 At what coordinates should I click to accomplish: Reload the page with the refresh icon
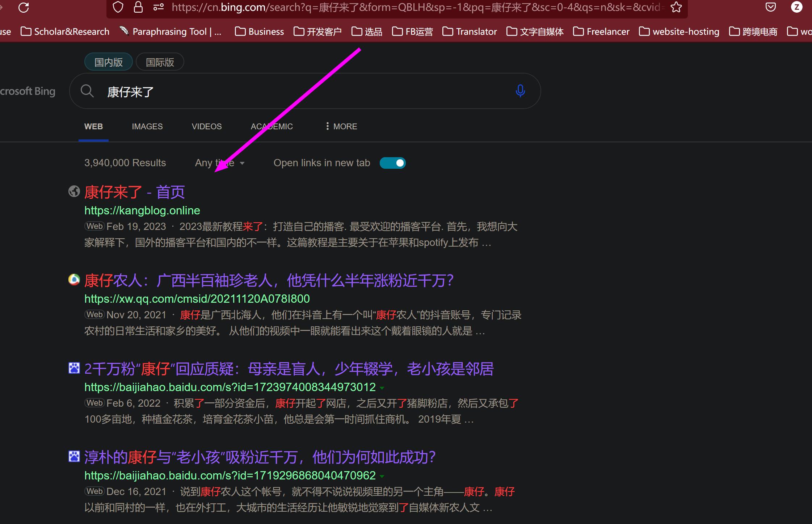(24, 7)
